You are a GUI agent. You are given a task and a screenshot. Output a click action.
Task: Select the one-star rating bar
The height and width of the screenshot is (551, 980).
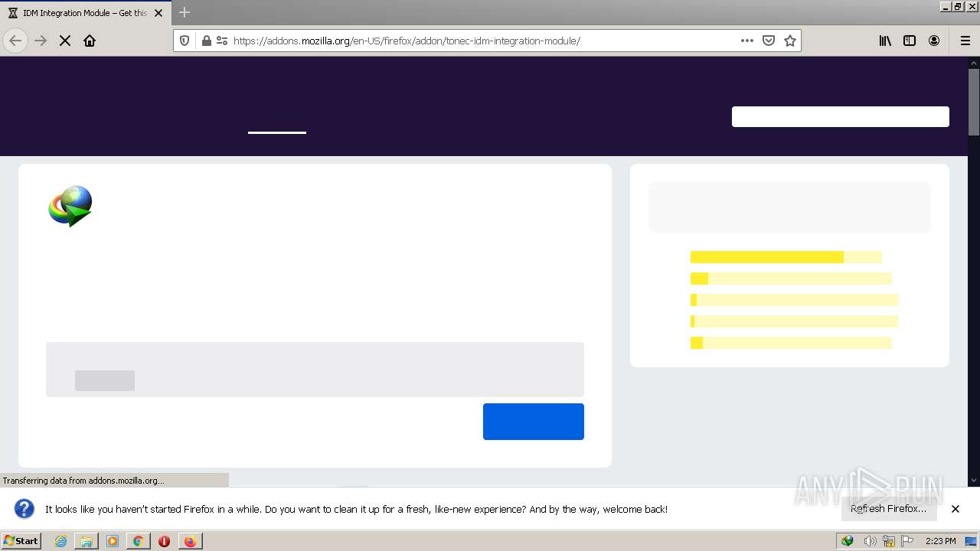[x=791, y=343]
